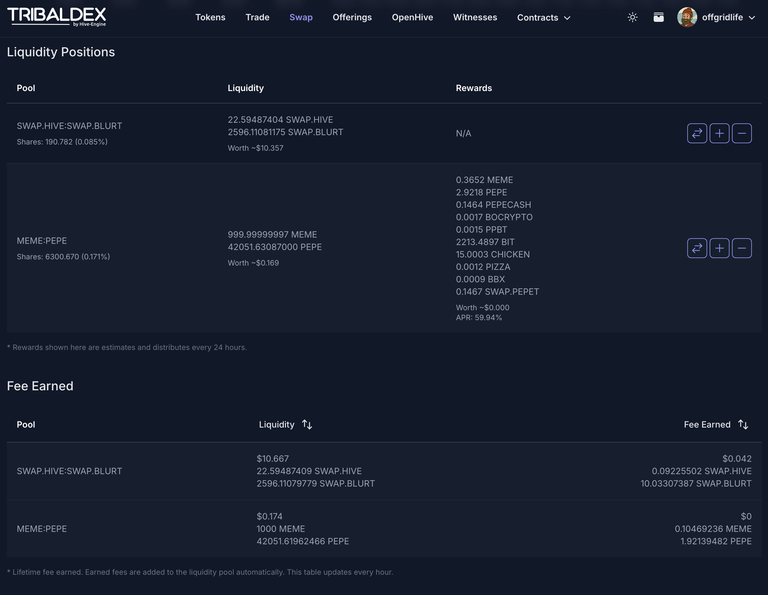Click MEME:PEPE in Fee Earned table
Screen dimensions: 768x595
point(42,529)
